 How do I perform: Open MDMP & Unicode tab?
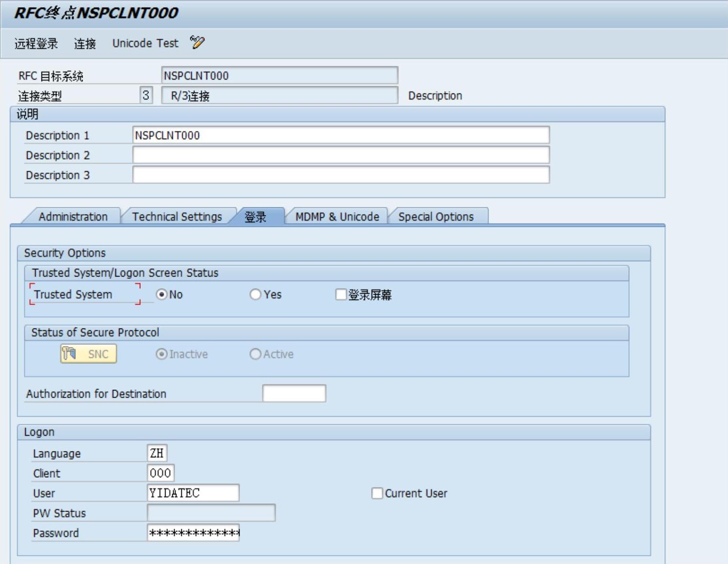tap(337, 216)
